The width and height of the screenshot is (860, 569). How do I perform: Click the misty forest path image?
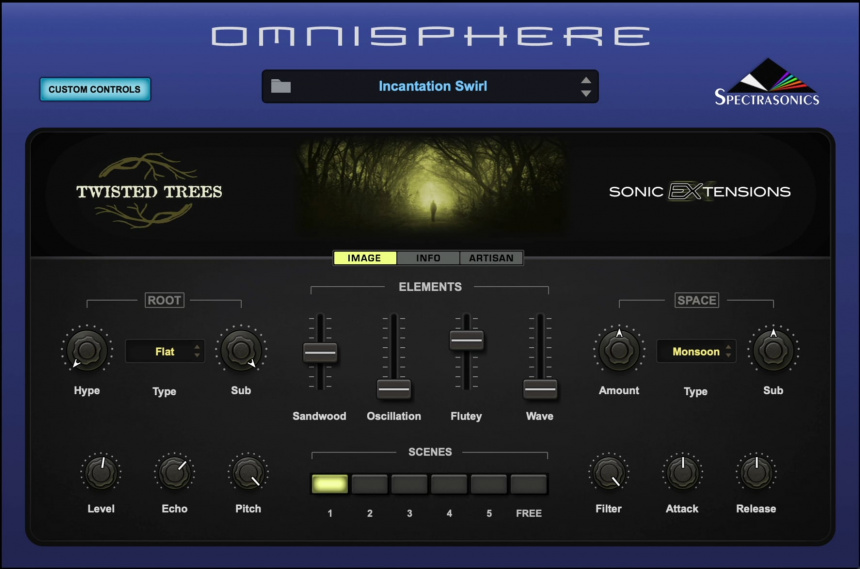pyautogui.click(x=432, y=187)
